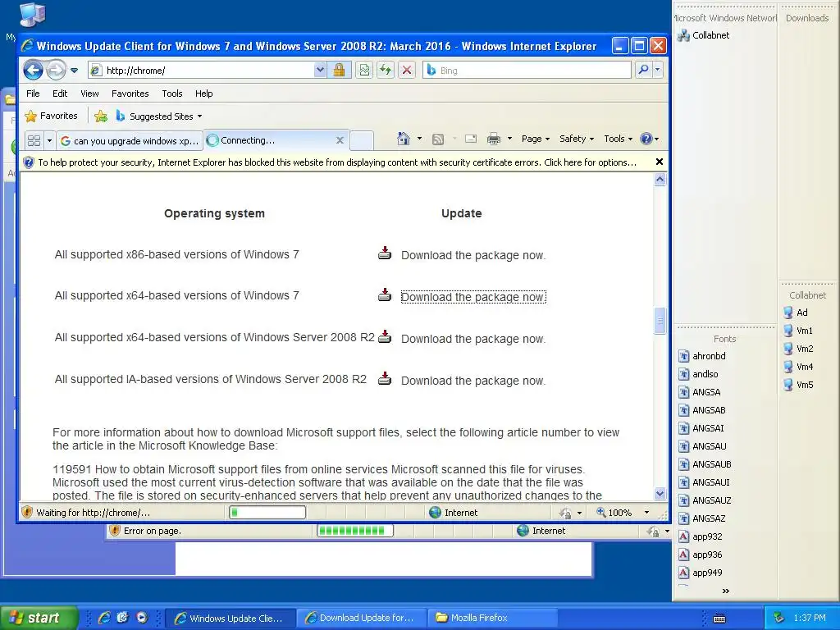Screen dimensions: 840x630
Task: Open the File menu
Action: (x=33, y=94)
